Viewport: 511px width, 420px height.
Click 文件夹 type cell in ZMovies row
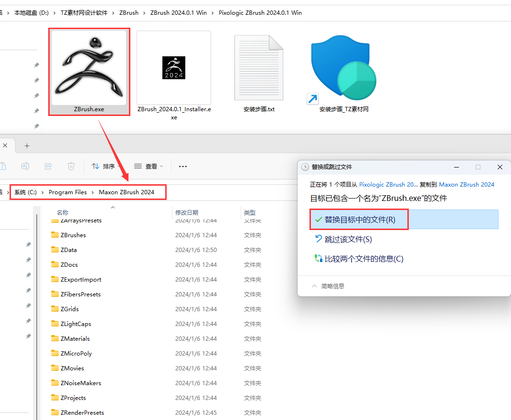(x=253, y=368)
